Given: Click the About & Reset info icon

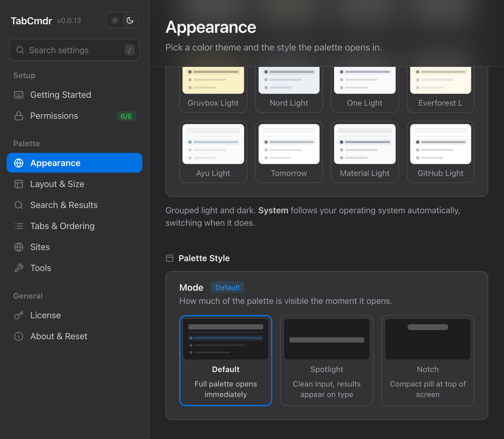Looking at the screenshot, I should click(19, 336).
